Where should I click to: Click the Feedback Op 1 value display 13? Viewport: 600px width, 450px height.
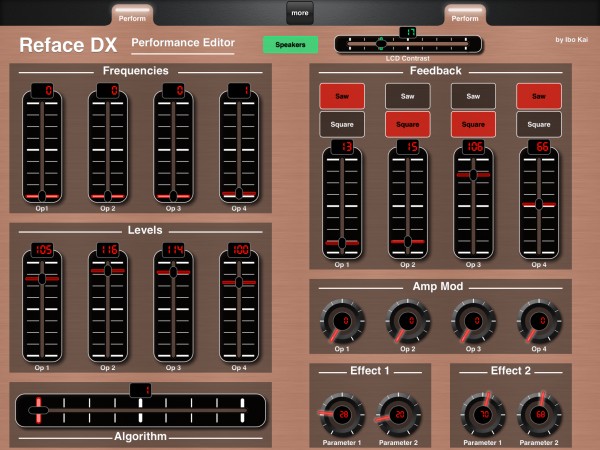[342, 147]
